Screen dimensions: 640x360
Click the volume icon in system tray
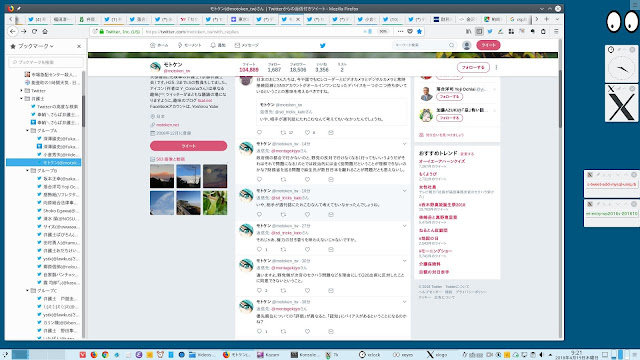point(542,355)
